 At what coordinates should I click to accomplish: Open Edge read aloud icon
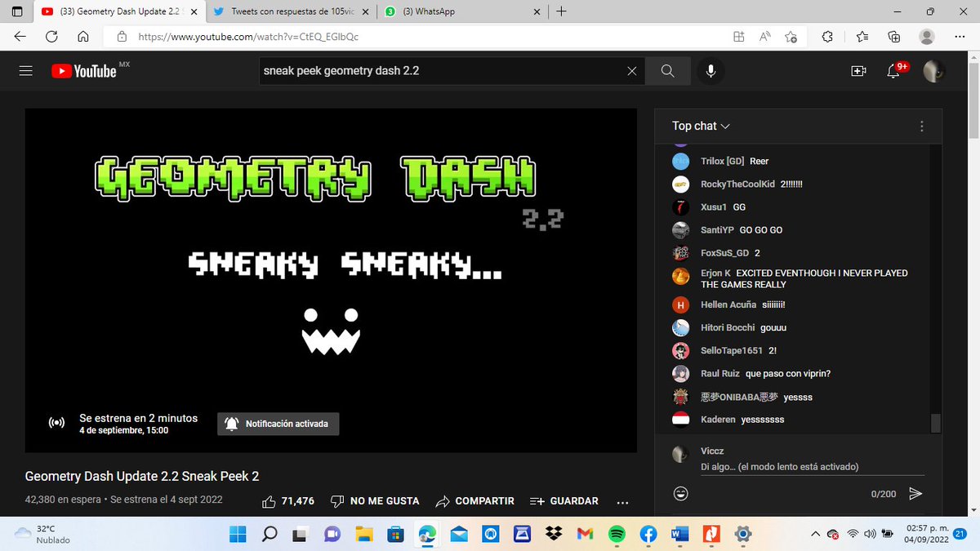pos(765,37)
